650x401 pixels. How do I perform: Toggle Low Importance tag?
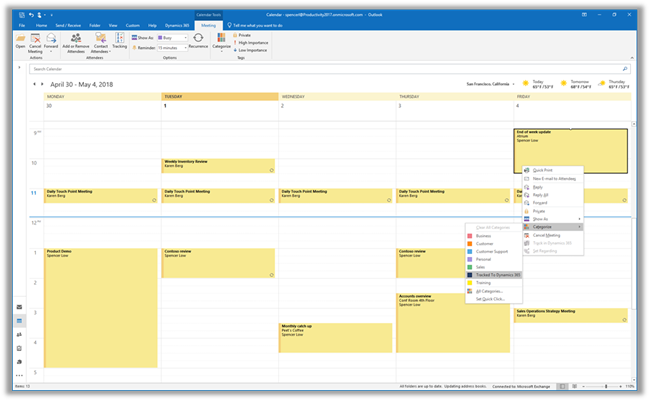pos(253,49)
